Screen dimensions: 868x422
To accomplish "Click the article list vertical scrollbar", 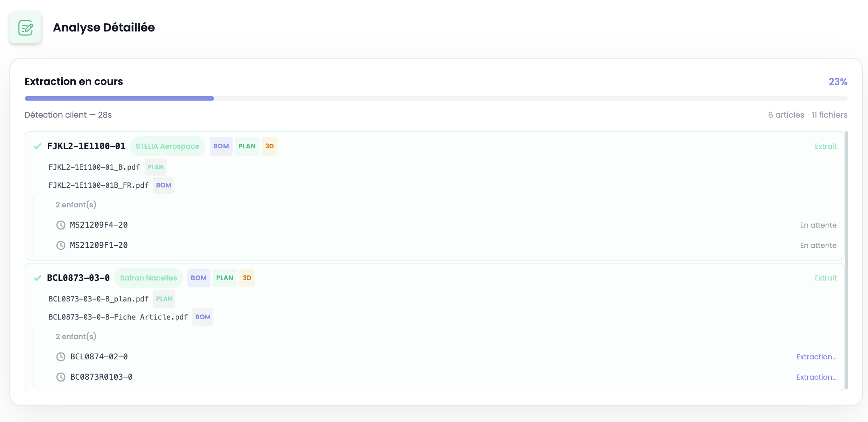I will point(846,260).
